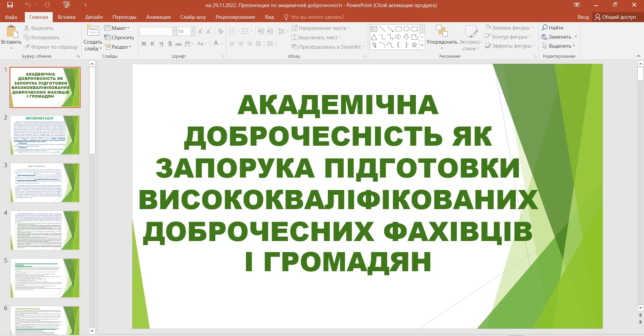
Task: Expand the Layout (Макет) dropdown
Action: point(117,28)
